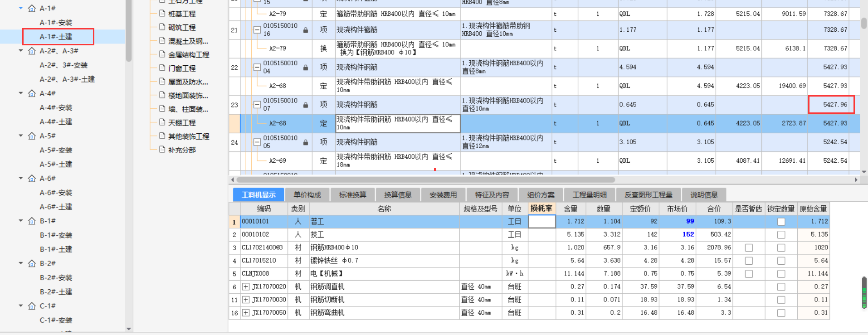Image resolution: width=868 pixels, height=335 pixels.
Task: Click the house icon beside A-5#
Action: [32, 136]
